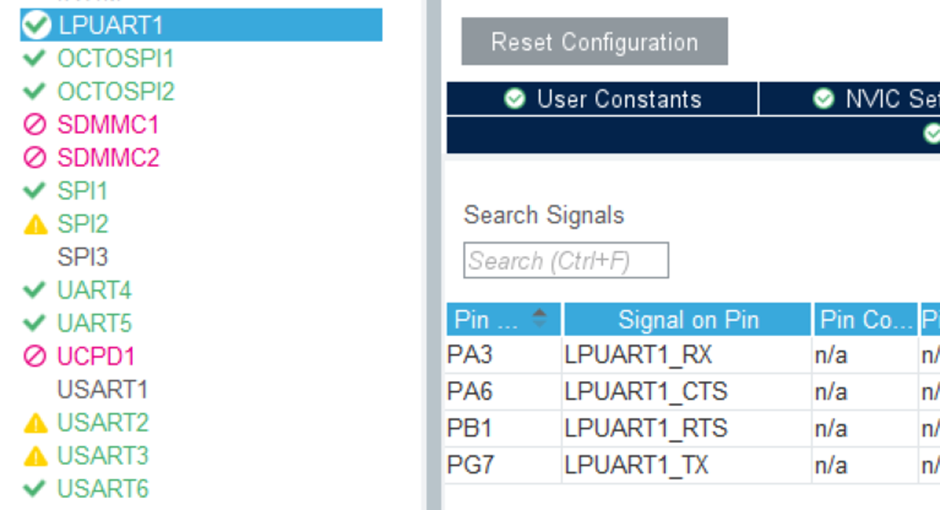Select the PG7 LPUART1_TX signal row
Screen dimensions: 940x510
pos(638,465)
